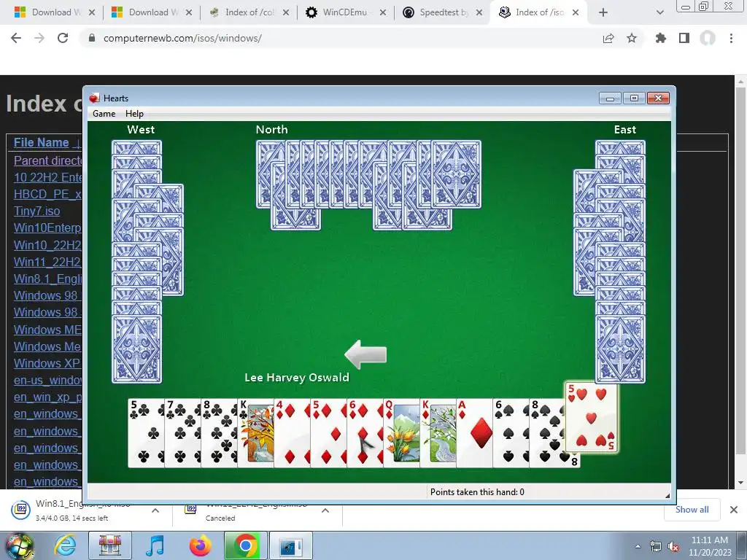Open the Windows Start orb
Screen dimensions: 747x560
click(20, 545)
